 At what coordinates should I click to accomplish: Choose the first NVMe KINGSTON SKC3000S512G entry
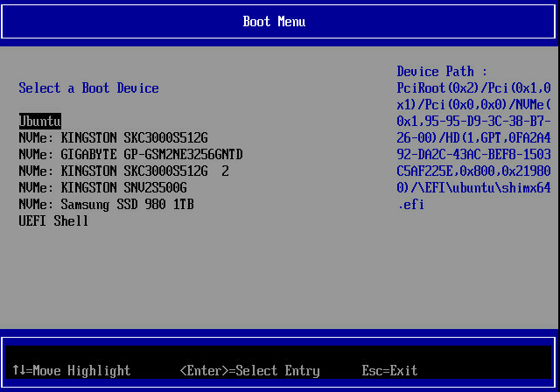pos(113,138)
